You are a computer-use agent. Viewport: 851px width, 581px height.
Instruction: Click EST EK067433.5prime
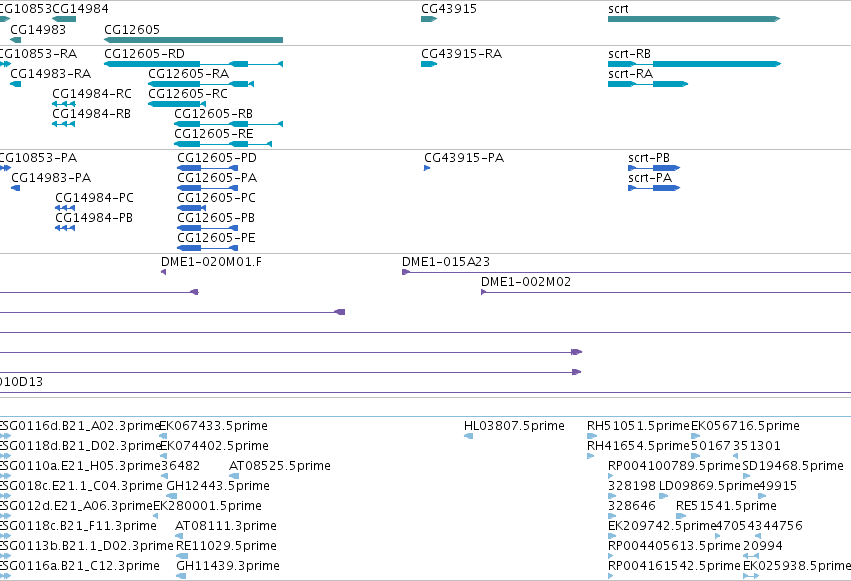pyautogui.click(x=213, y=426)
